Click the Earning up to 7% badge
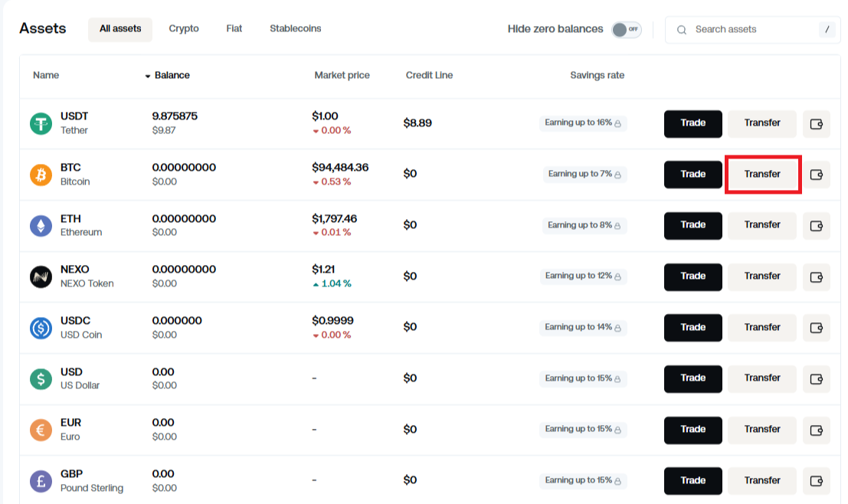The width and height of the screenshot is (848, 504). 584,174
